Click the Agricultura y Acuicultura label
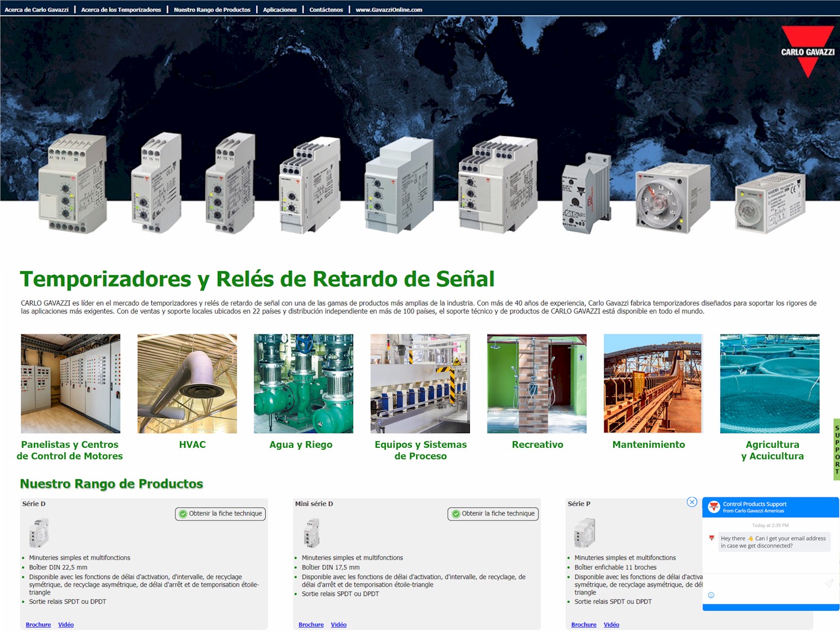Screen dimensions: 840x635 click(772, 450)
